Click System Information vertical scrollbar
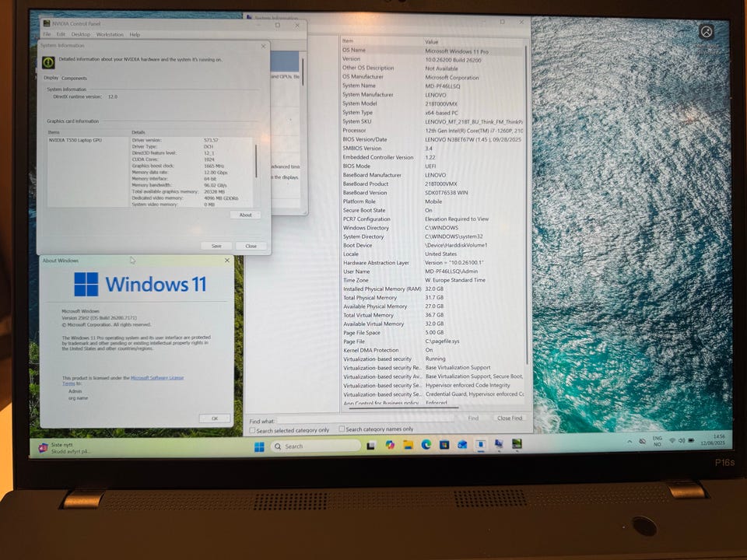The height and width of the screenshot is (560, 747). pyautogui.click(x=526, y=205)
